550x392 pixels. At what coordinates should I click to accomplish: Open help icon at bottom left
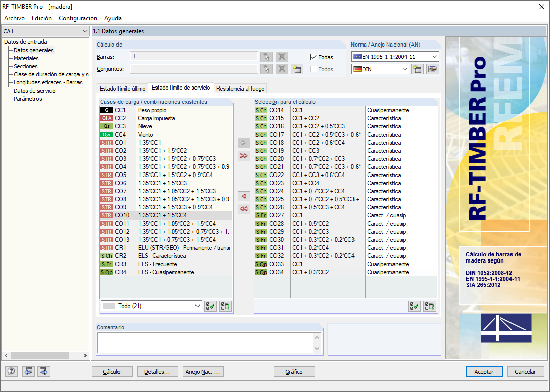[11, 371]
